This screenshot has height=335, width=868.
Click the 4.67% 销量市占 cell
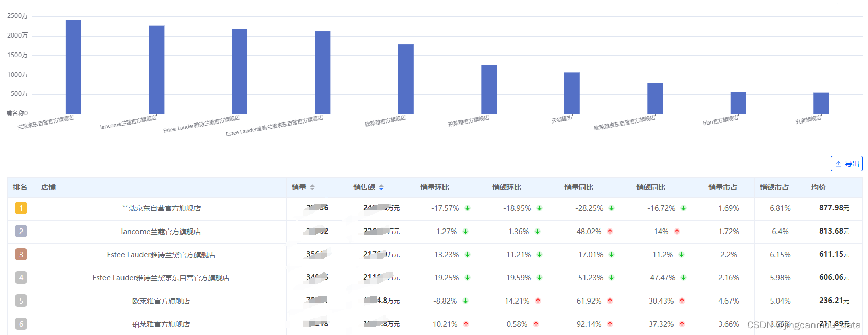tap(729, 301)
